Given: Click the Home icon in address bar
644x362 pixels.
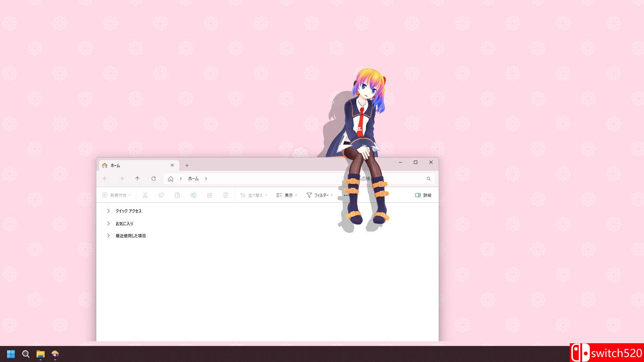Looking at the screenshot, I should [171, 179].
